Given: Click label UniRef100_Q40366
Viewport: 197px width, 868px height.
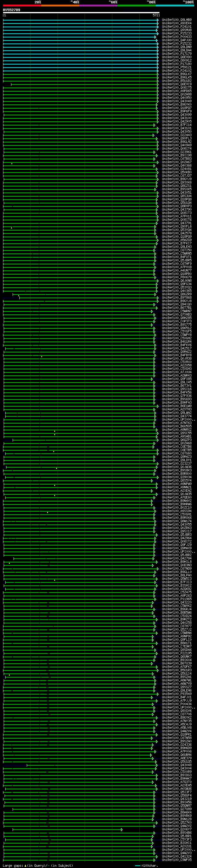Looking at the screenshot, I should coord(177,165).
